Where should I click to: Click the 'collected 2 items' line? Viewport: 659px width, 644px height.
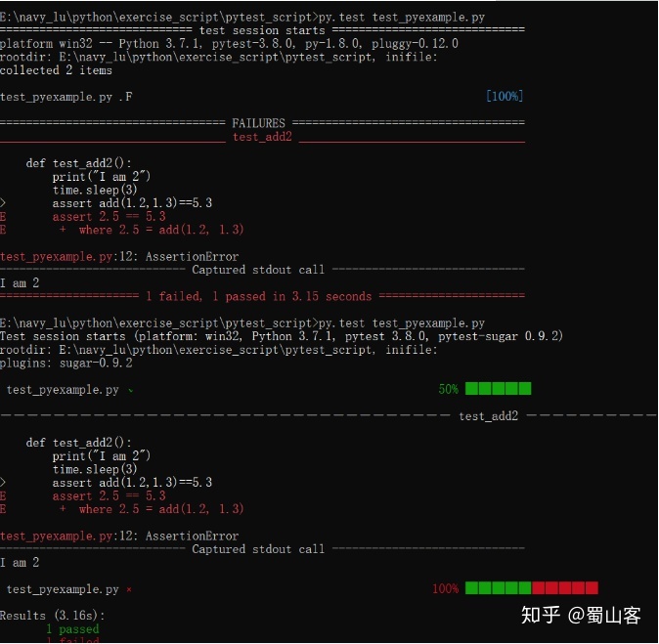tap(56, 70)
